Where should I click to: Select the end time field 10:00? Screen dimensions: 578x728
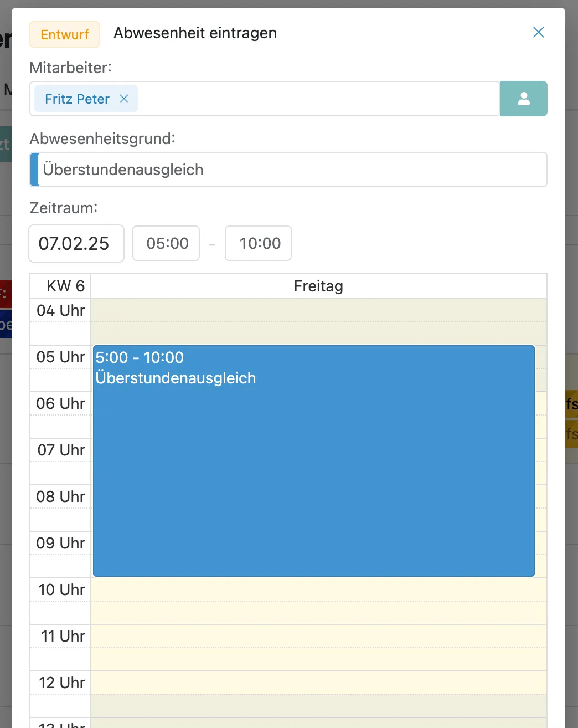(259, 243)
